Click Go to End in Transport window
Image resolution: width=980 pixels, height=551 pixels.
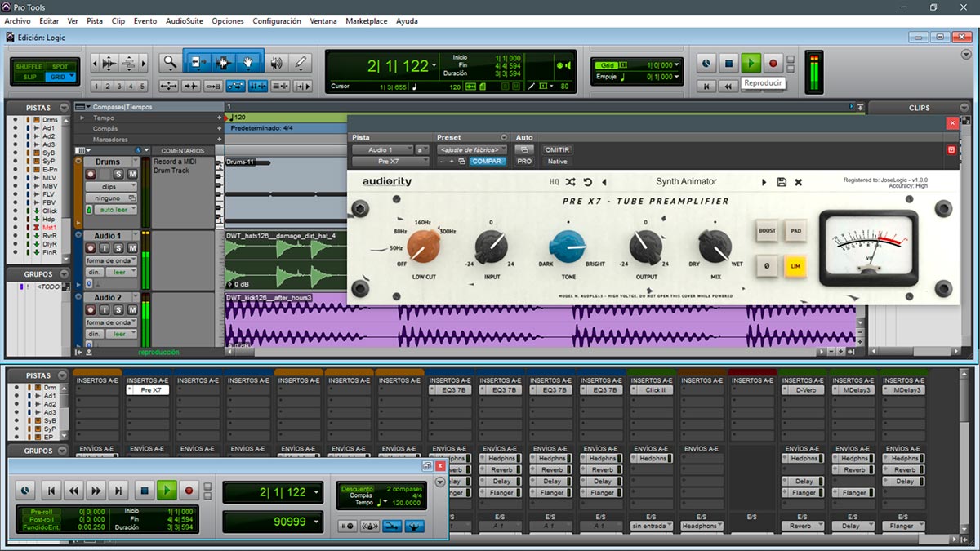[119, 491]
